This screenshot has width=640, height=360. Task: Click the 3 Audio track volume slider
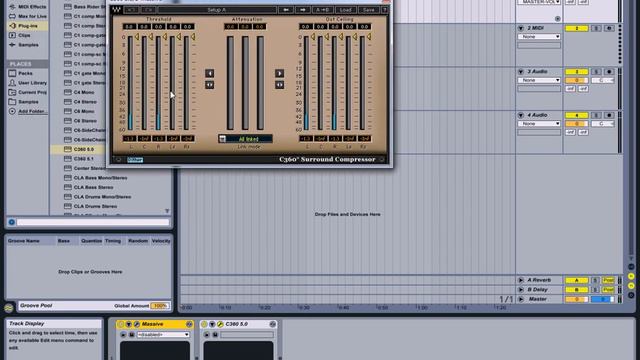pos(576,80)
